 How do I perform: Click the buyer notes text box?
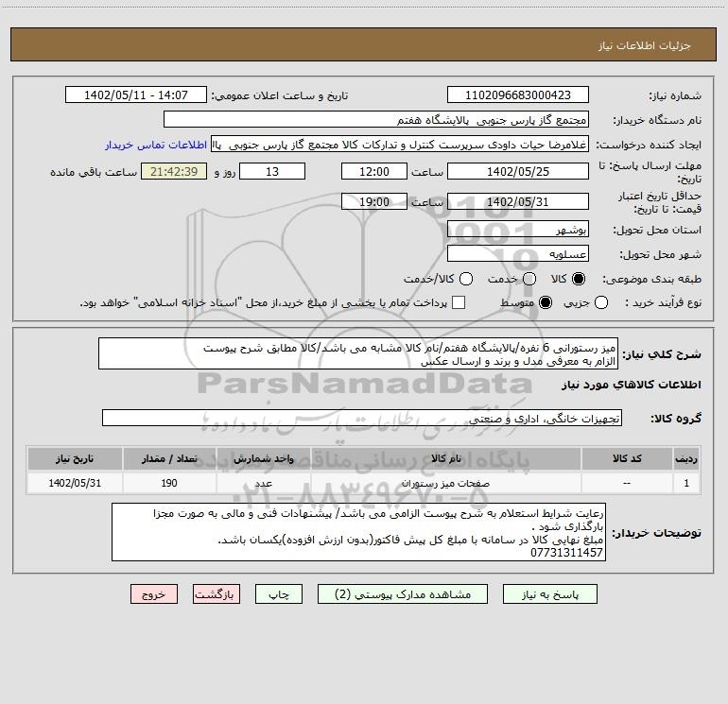(x=358, y=532)
